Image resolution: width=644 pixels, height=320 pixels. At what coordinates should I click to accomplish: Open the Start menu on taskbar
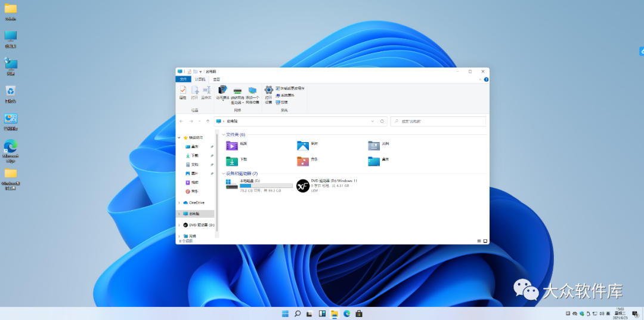(x=285, y=314)
